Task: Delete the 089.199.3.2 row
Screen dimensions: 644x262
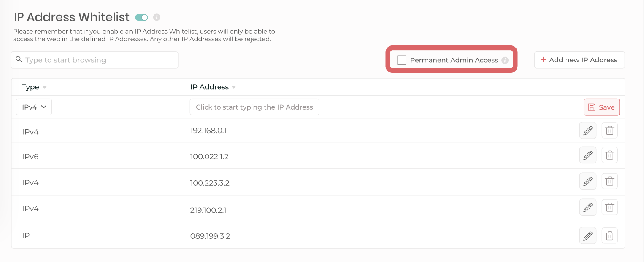Action: pyautogui.click(x=609, y=236)
